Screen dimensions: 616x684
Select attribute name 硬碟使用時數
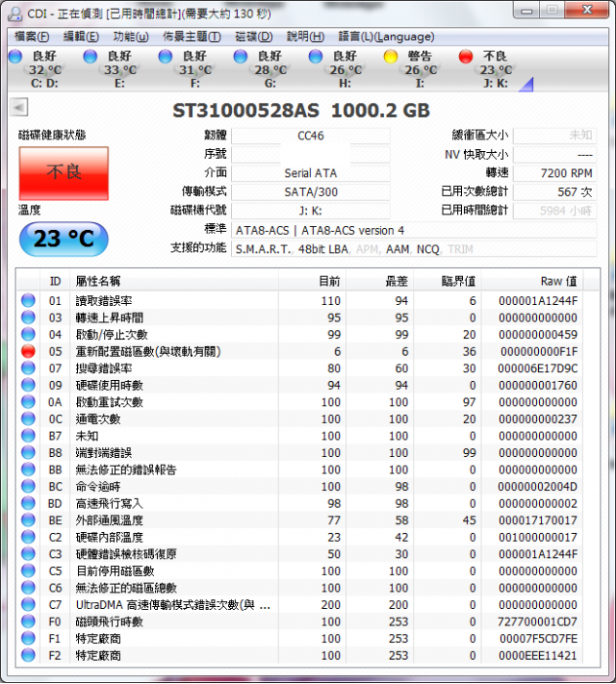coord(109,385)
